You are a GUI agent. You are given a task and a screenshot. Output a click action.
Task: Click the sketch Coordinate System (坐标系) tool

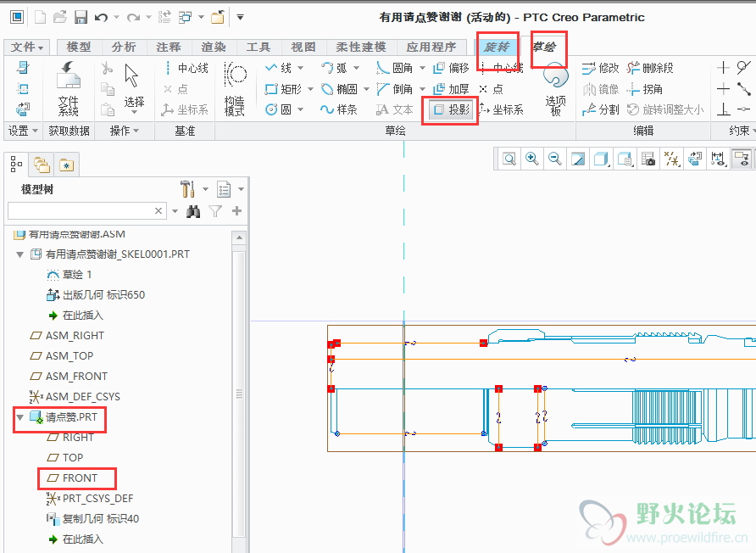tap(502, 110)
